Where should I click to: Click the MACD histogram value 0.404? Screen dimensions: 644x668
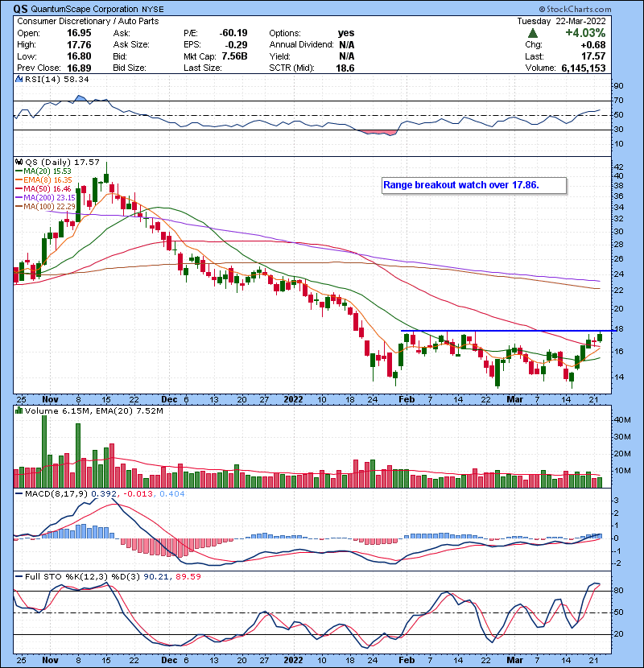pos(172,494)
